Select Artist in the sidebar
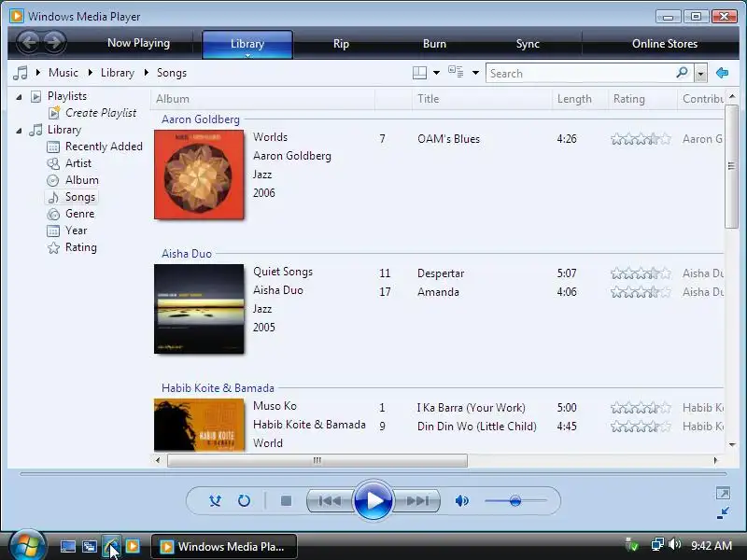The width and height of the screenshot is (747, 560). 78,163
